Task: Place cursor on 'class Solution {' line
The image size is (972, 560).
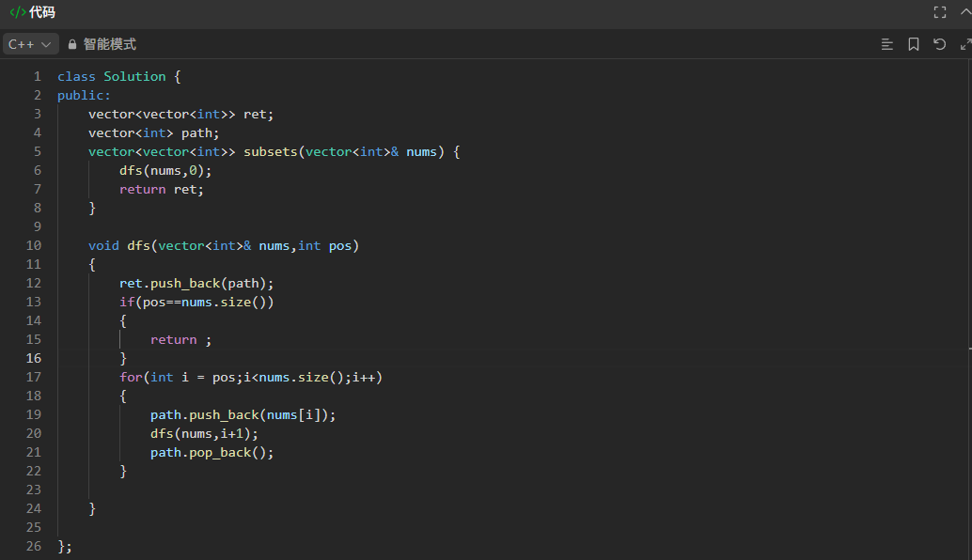Action: point(119,77)
